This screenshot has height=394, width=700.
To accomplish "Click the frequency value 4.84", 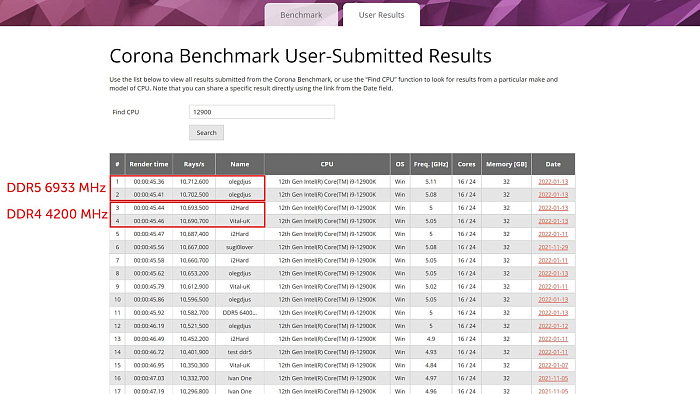I will click(x=431, y=365).
